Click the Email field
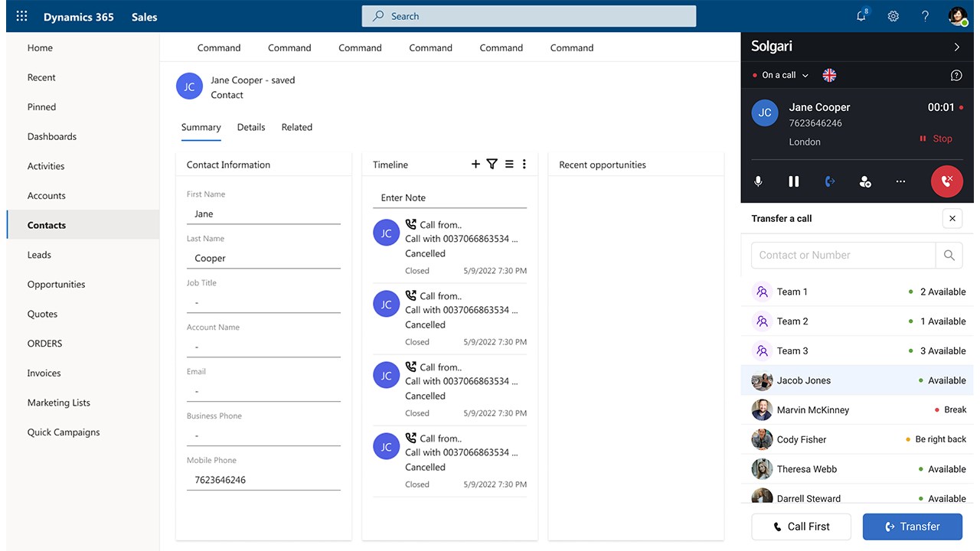980x551 pixels. pyautogui.click(x=263, y=392)
